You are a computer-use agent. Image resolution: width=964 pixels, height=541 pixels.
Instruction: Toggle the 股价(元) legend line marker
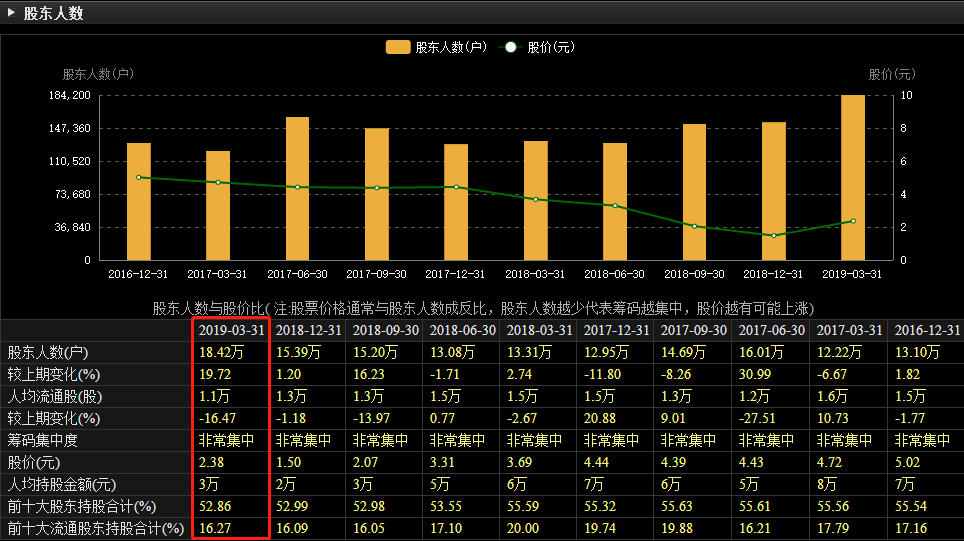[510, 47]
